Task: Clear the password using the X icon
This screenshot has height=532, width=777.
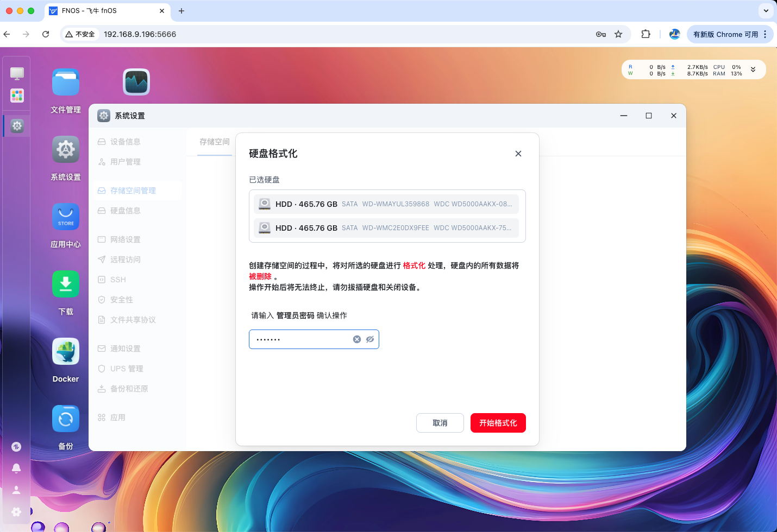Action: point(357,339)
